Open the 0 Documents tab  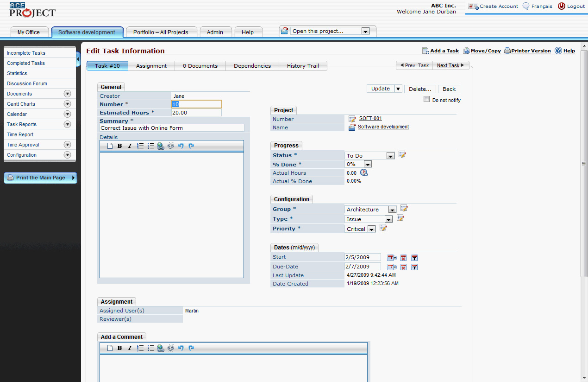tap(200, 66)
